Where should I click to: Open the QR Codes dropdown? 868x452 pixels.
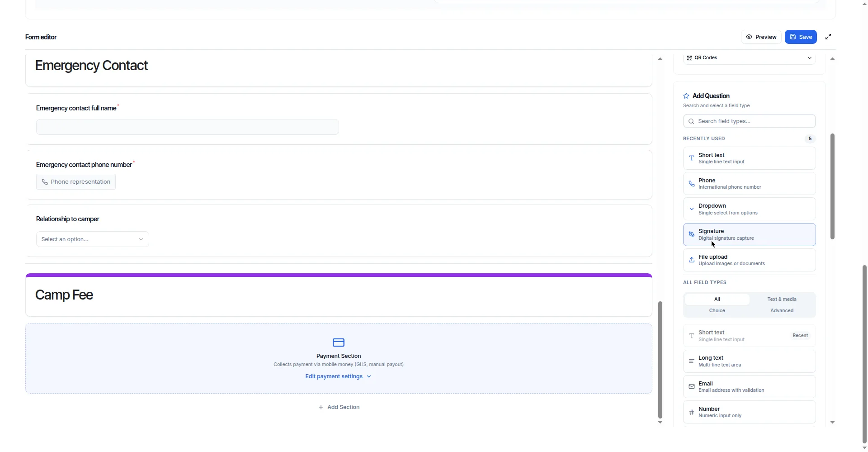pyautogui.click(x=750, y=58)
